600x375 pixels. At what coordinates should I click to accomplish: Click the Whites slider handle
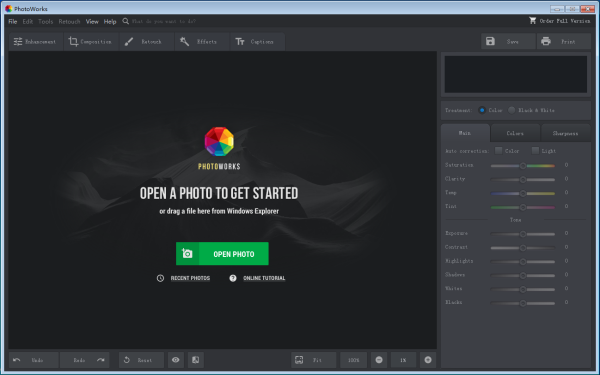(523, 289)
